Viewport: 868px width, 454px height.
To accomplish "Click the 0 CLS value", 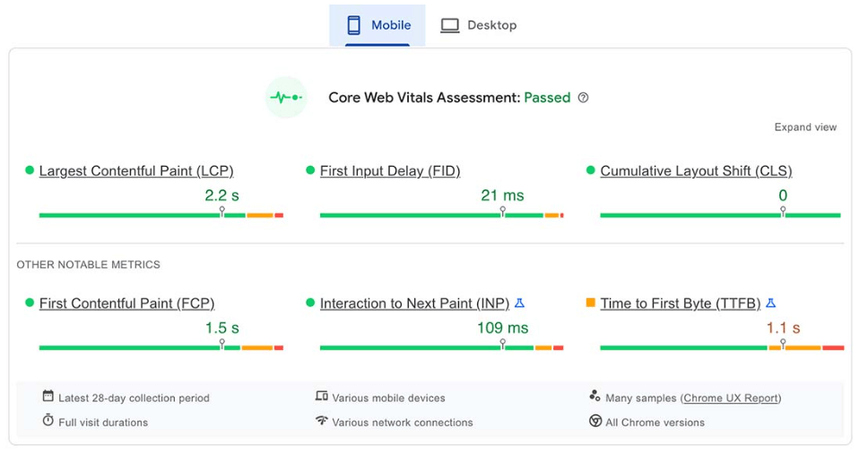I will coord(783,196).
